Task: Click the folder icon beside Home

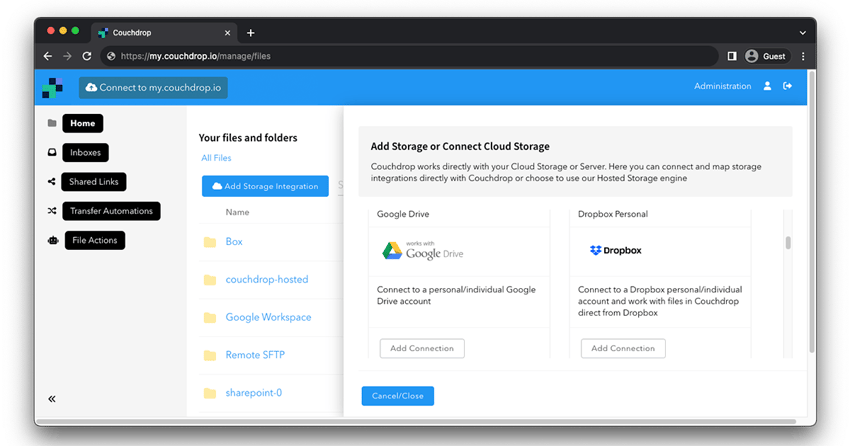Action: point(52,123)
